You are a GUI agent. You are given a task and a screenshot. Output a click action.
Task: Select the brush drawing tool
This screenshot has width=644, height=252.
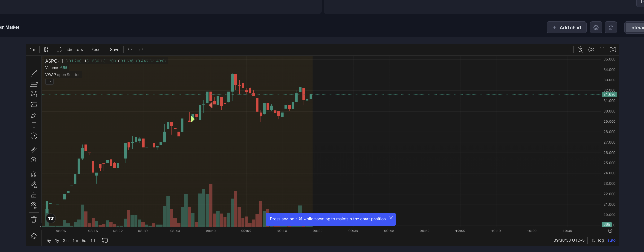pyautogui.click(x=34, y=115)
